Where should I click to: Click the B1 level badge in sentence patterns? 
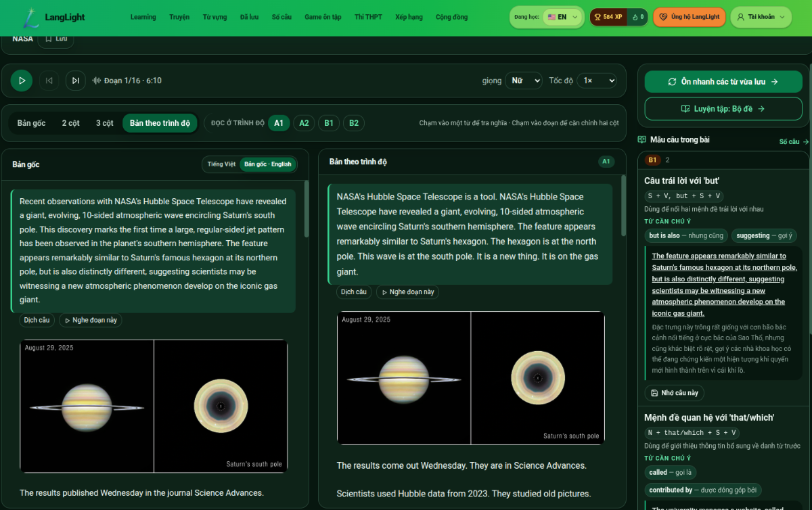pyautogui.click(x=652, y=160)
